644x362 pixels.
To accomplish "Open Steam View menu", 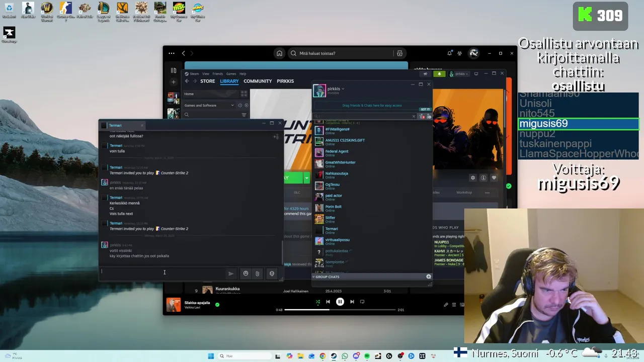I will (x=206, y=74).
